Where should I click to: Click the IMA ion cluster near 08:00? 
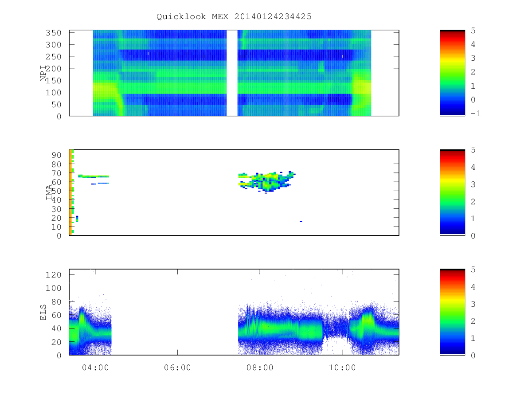coord(267,181)
